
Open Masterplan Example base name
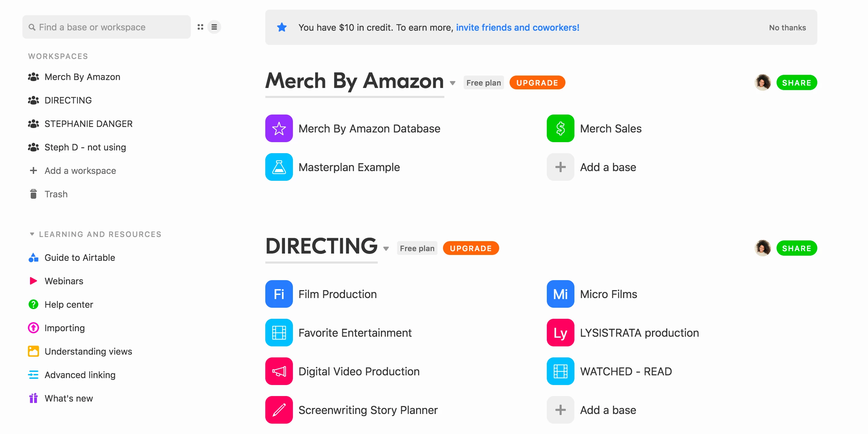pos(349,167)
